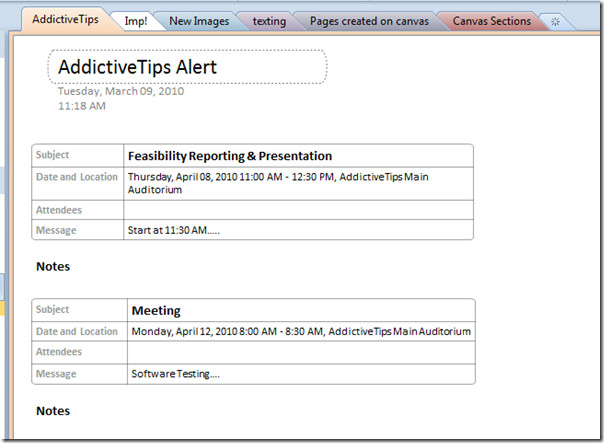
Task: Click the Start at 11:30 AM message cell
Action: 299,230
